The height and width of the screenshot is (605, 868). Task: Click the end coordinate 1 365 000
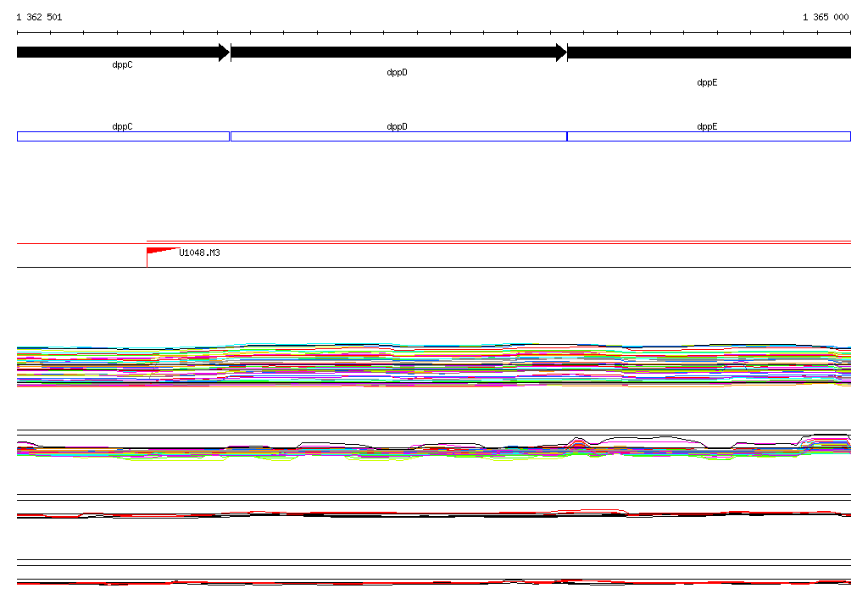coord(826,17)
